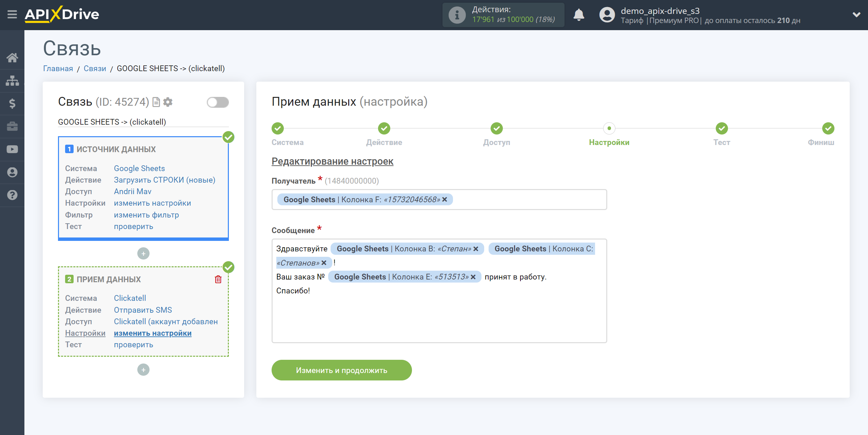Open Отправить SMS action link
The height and width of the screenshot is (435, 868).
point(143,310)
